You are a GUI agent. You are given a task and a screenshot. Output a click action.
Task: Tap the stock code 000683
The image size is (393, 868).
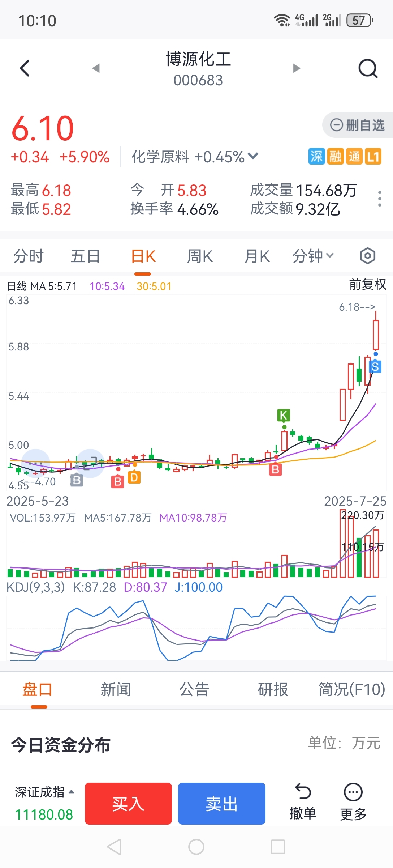point(198,80)
